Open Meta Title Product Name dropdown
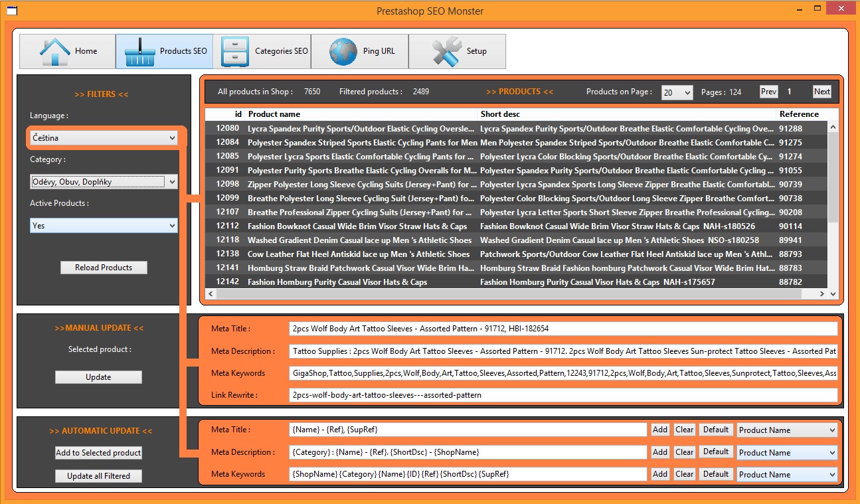 [788, 430]
